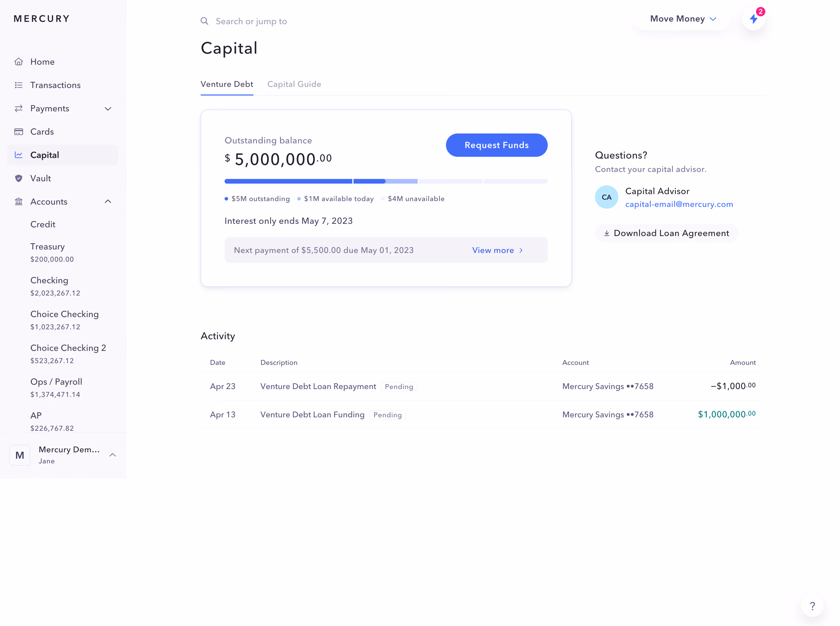Open the Venture Debt Loan Repayment row
Screen dimensions: 840x626
pyautogui.click(x=482, y=386)
